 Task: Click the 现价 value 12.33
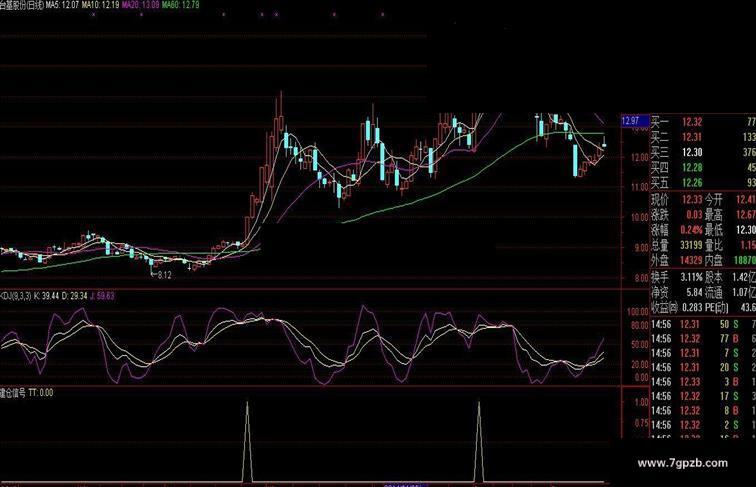692,199
